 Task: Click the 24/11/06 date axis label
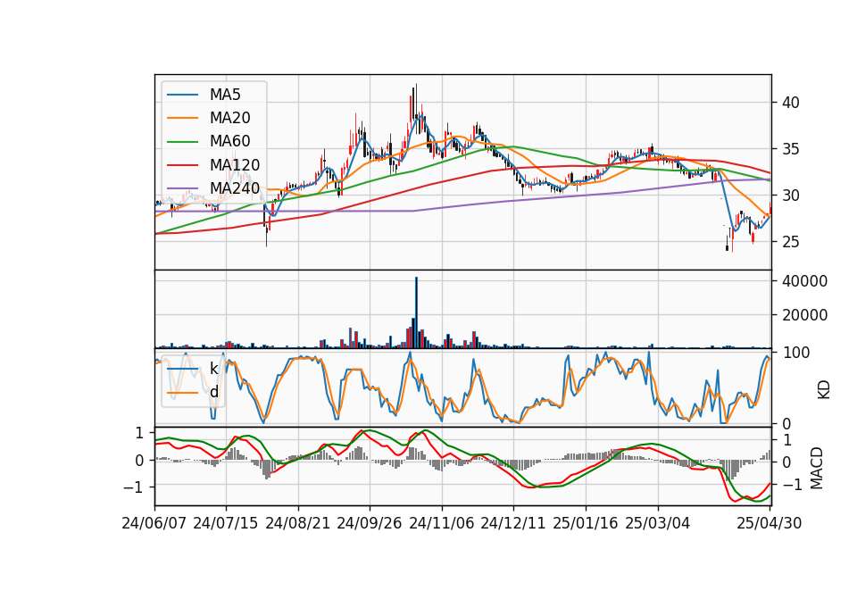pos(442,523)
